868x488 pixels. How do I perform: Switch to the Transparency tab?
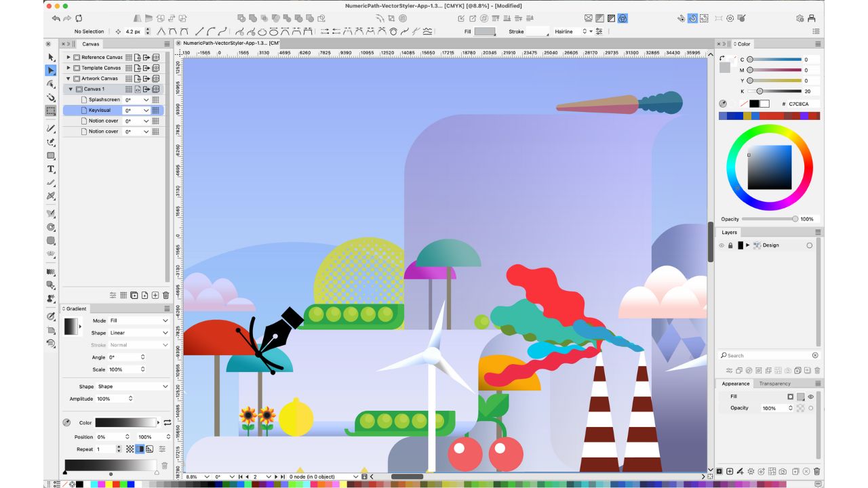(774, 384)
